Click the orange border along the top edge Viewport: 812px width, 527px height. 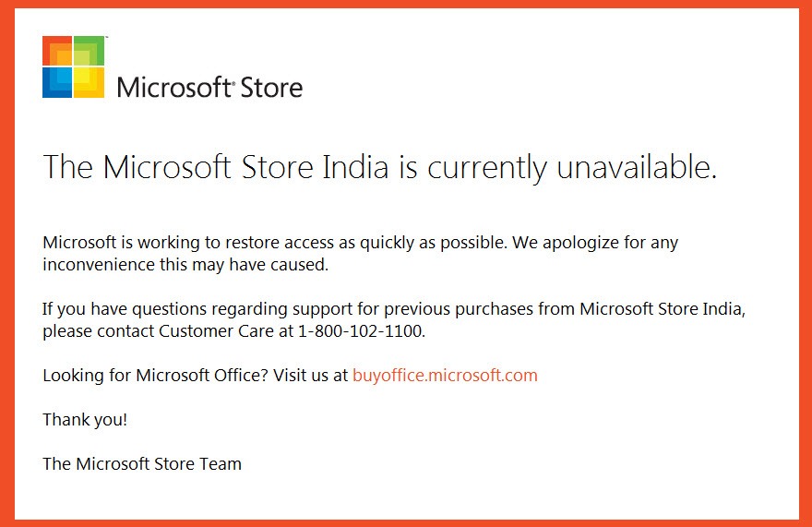(406, 4)
